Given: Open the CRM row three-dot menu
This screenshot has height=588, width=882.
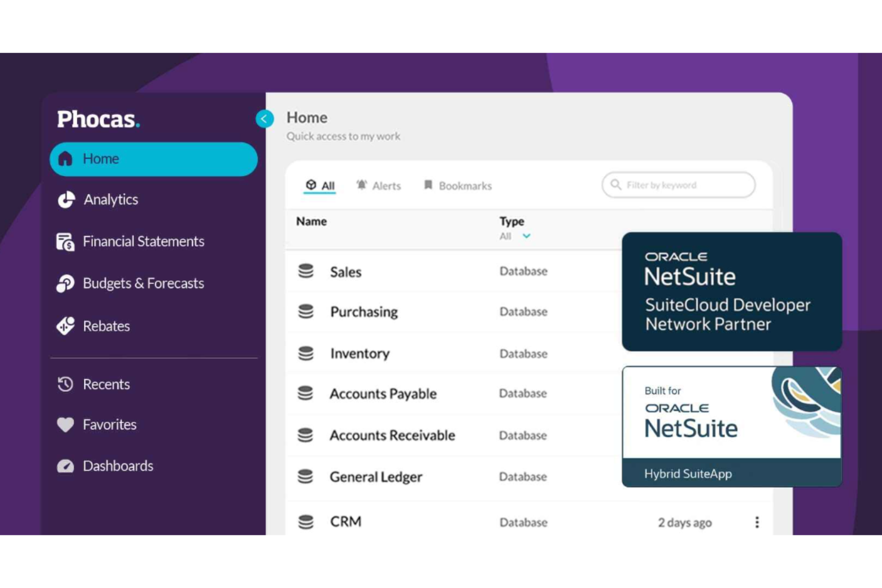Looking at the screenshot, I should pyautogui.click(x=757, y=522).
